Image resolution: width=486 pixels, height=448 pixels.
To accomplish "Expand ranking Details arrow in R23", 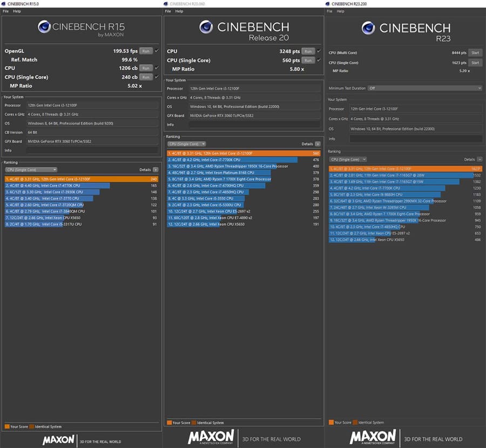I will [x=480, y=159].
